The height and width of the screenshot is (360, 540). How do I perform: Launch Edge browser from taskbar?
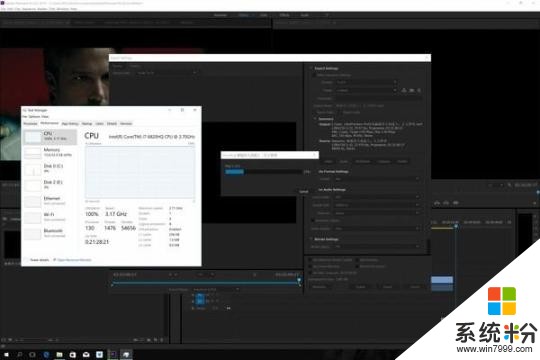click(46, 354)
